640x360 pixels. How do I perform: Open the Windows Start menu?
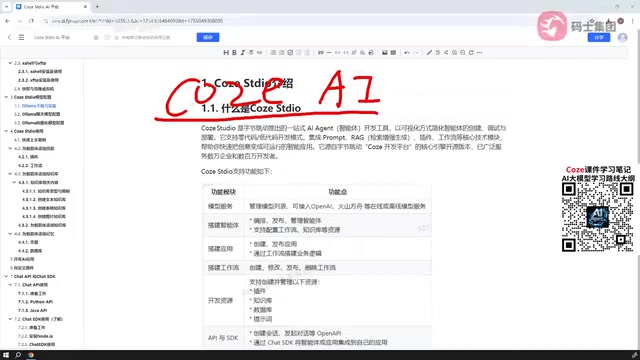tap(6, 355)
